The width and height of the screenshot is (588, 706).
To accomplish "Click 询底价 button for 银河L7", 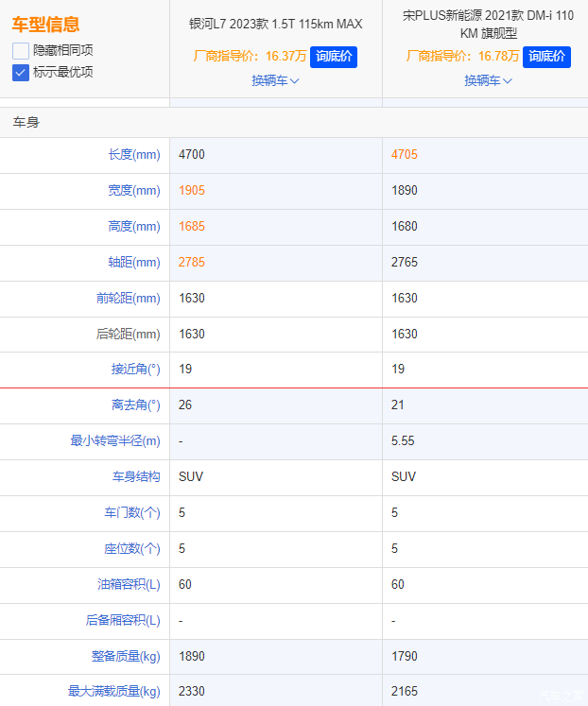I will pyautogui.click(x=334, y=57).
